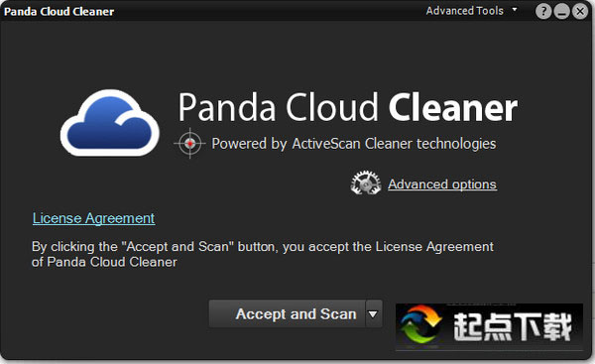The image size is (595, 364).
Task: Click the license acceptance notice paragraph
Action: click(x=263, y=254)
